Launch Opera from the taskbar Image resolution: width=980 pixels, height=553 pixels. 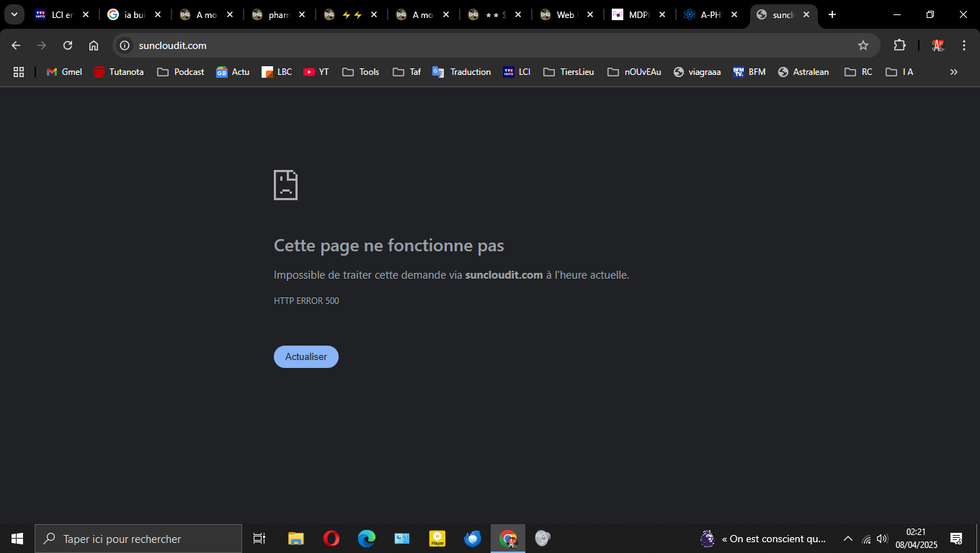click(x=331, y=539)
